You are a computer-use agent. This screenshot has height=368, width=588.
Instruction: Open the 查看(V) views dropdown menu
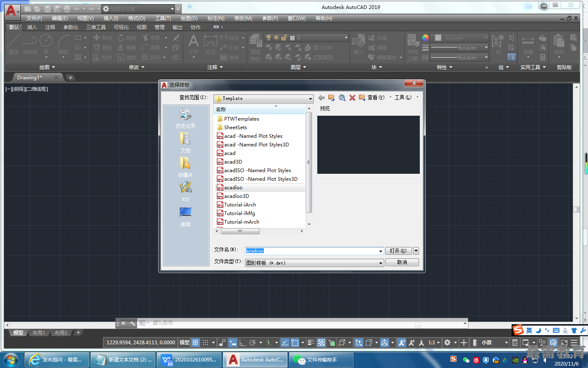[379, 97]
